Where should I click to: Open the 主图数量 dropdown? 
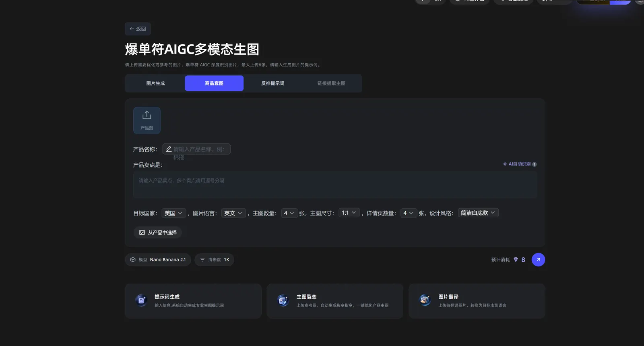pyautogui.click(x=289, y=213)
